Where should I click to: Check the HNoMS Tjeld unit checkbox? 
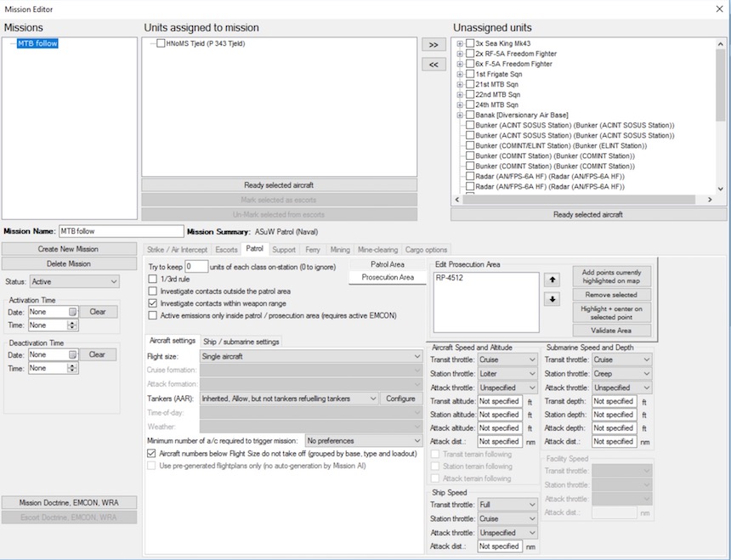[x=161, y=43]
